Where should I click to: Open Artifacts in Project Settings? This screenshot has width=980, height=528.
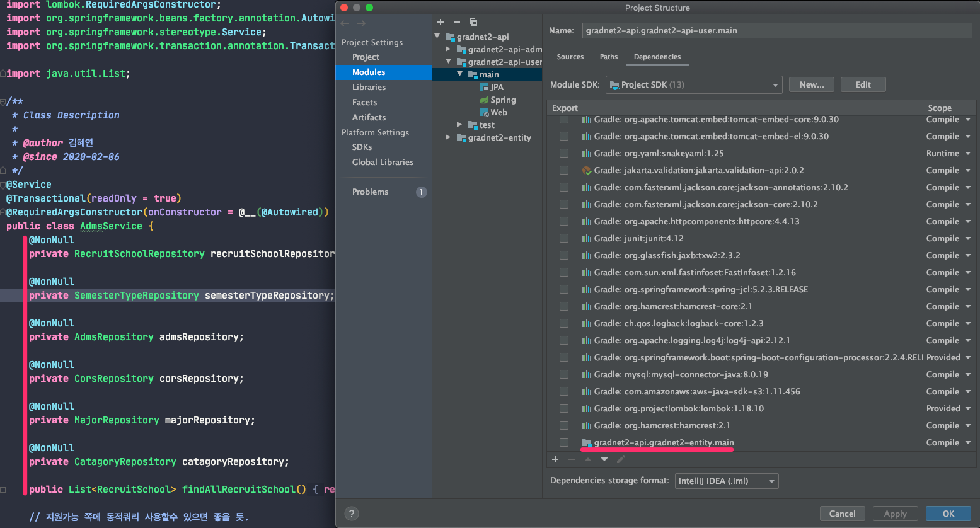[369, 117]
